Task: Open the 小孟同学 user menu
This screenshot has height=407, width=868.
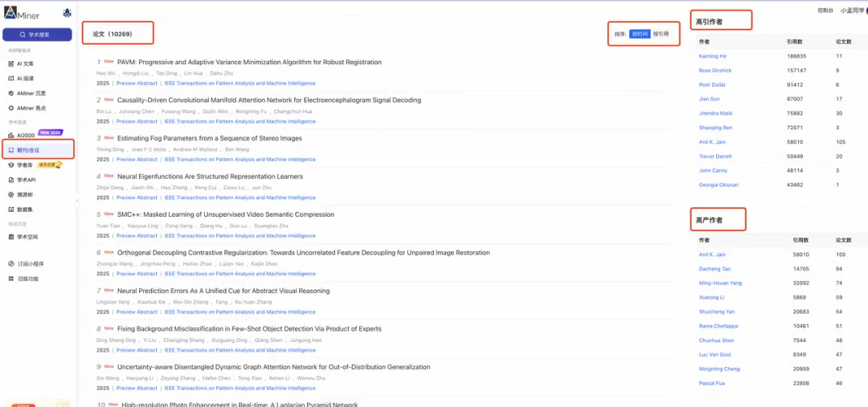Action: (x=852, y=10)
